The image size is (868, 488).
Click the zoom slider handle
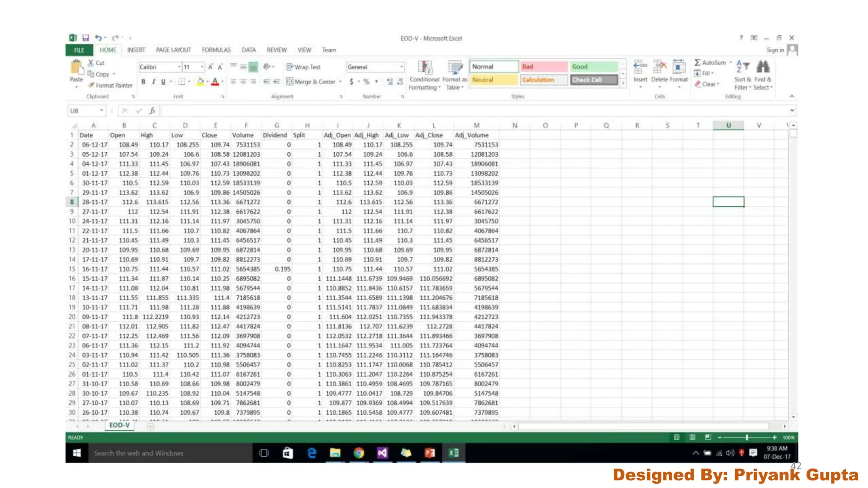[747, 437]
